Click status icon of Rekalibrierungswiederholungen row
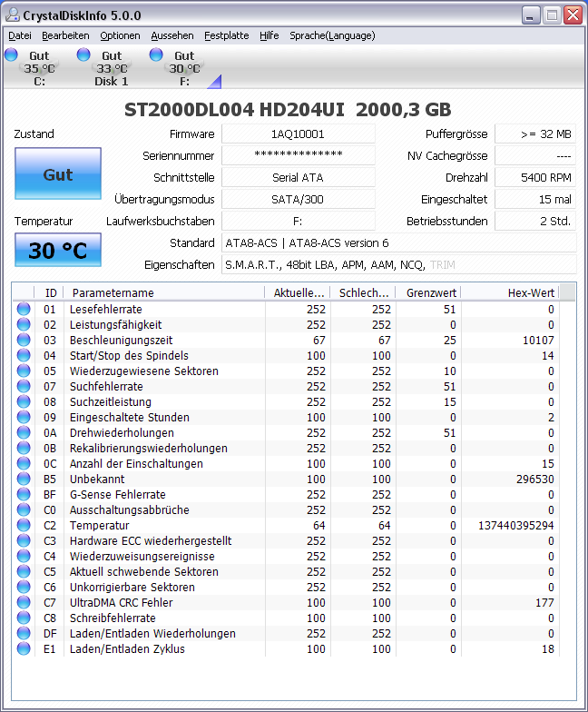The image size is (588, 712). coord(24,449)
